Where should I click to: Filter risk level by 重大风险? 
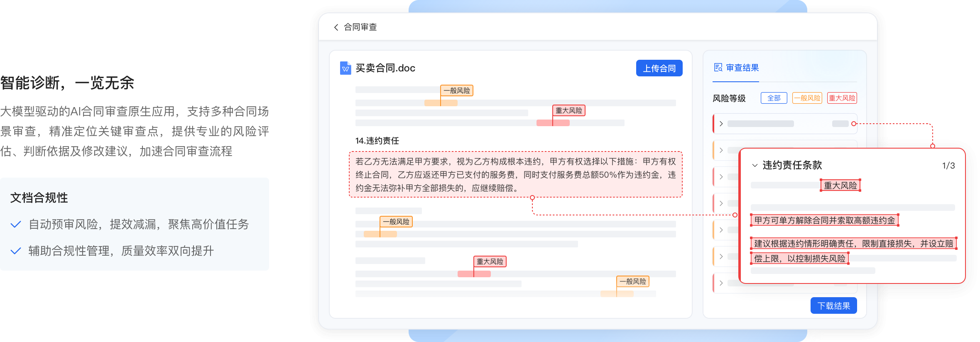(842, 98)
